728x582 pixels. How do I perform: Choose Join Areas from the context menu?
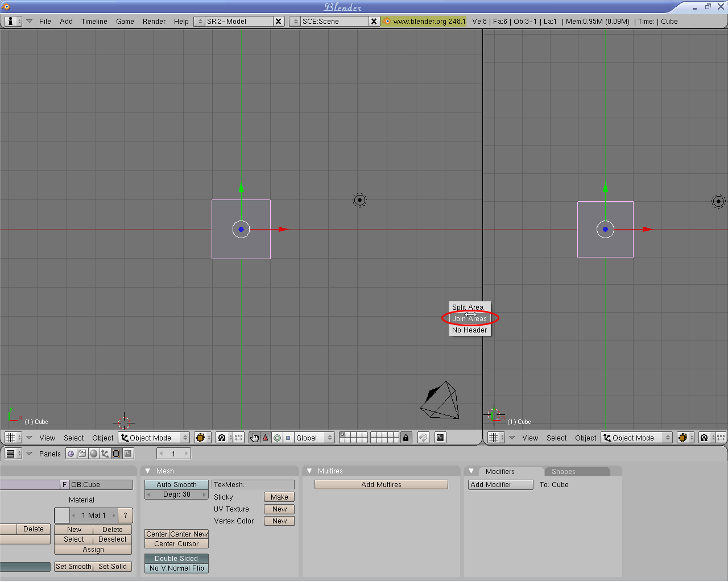(x=469, y=319)
